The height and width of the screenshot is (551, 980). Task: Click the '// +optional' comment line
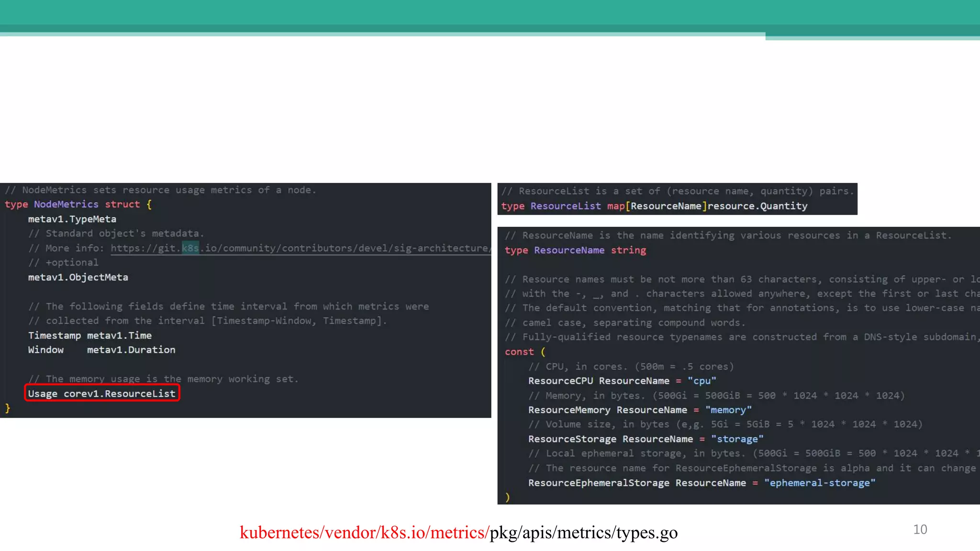pyautogui.click(x=63, y=263)
